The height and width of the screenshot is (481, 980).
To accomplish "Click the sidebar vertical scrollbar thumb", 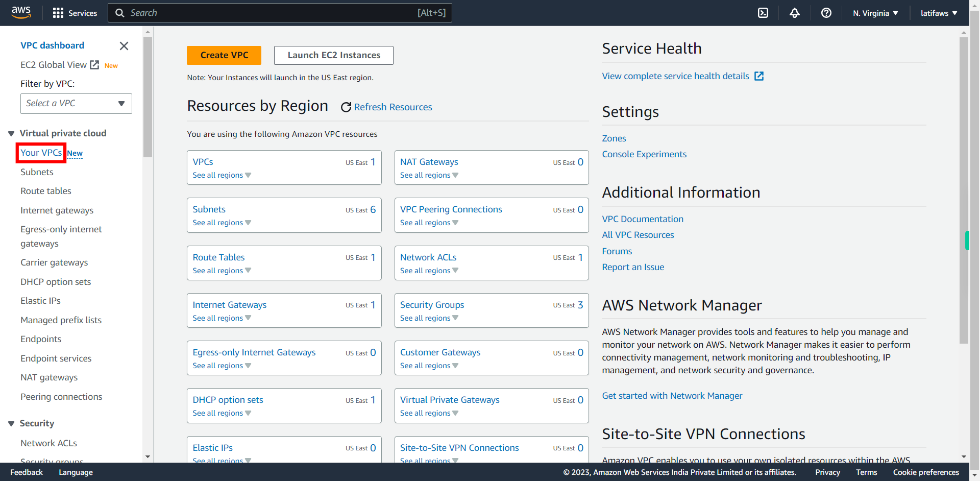I will tap(148, 97).
